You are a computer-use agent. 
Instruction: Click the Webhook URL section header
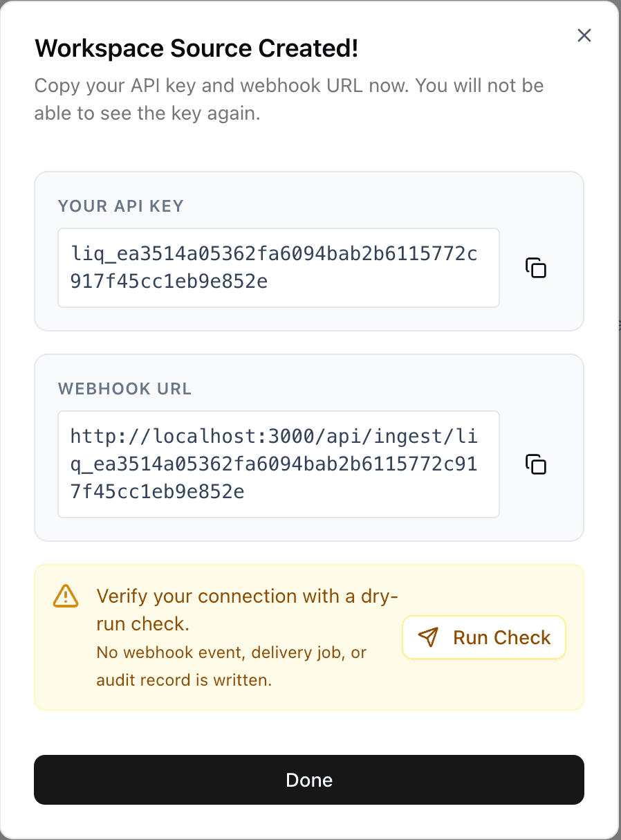(x=124, y=389)
